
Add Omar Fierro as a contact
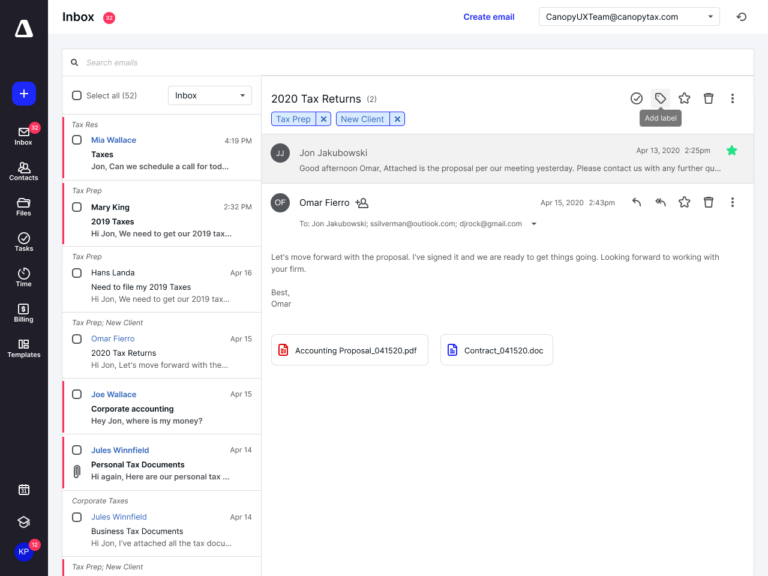coord(361,203)
